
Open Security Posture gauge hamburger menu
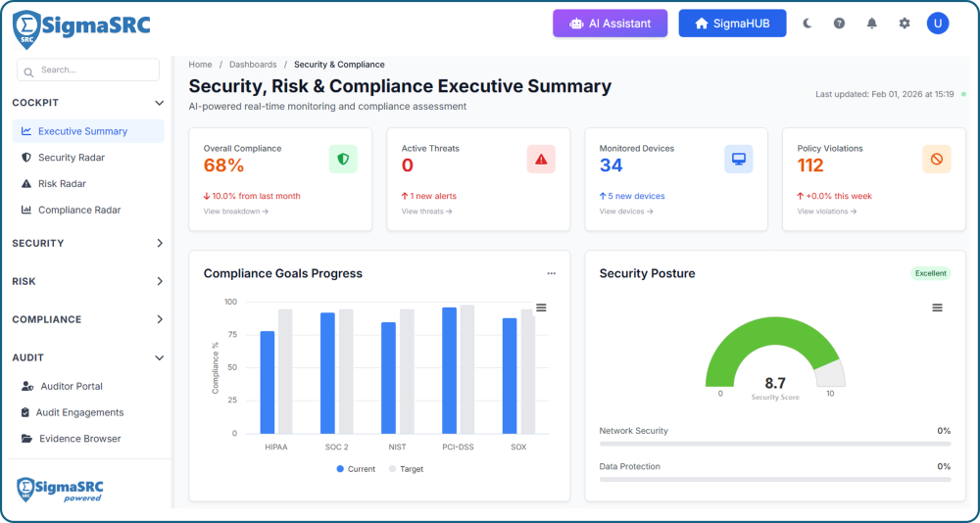(937, 308)
